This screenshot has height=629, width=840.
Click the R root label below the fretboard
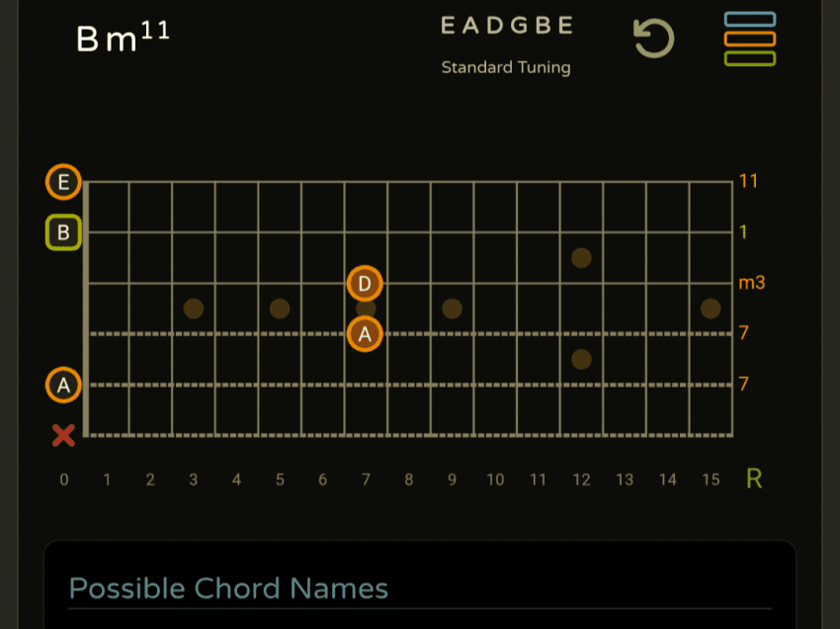[754, 479]
